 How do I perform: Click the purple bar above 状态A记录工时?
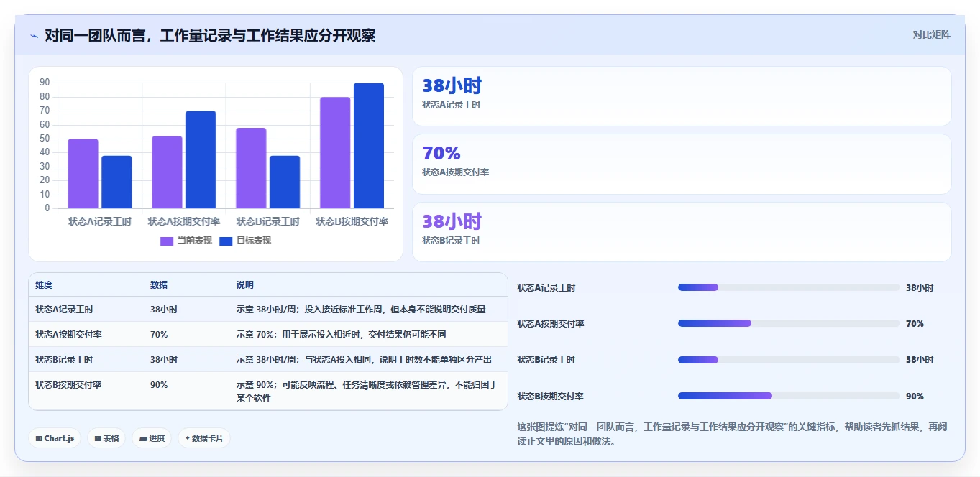click(x=83, y=174)
